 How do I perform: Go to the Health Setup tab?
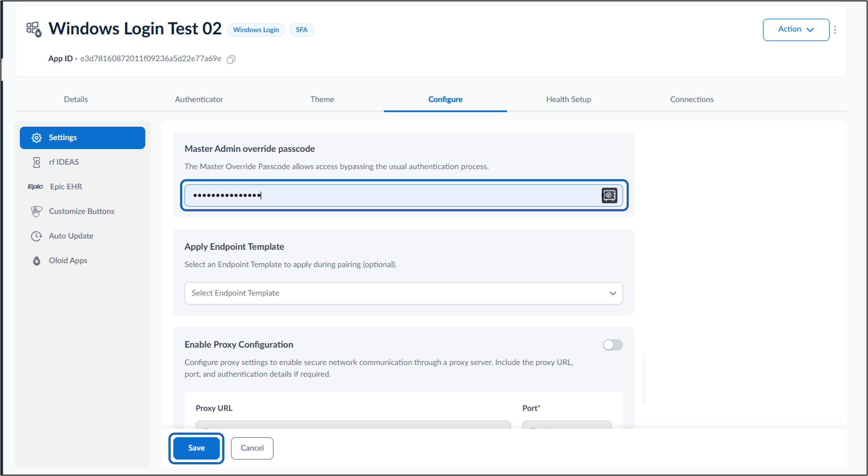point(568,99)
